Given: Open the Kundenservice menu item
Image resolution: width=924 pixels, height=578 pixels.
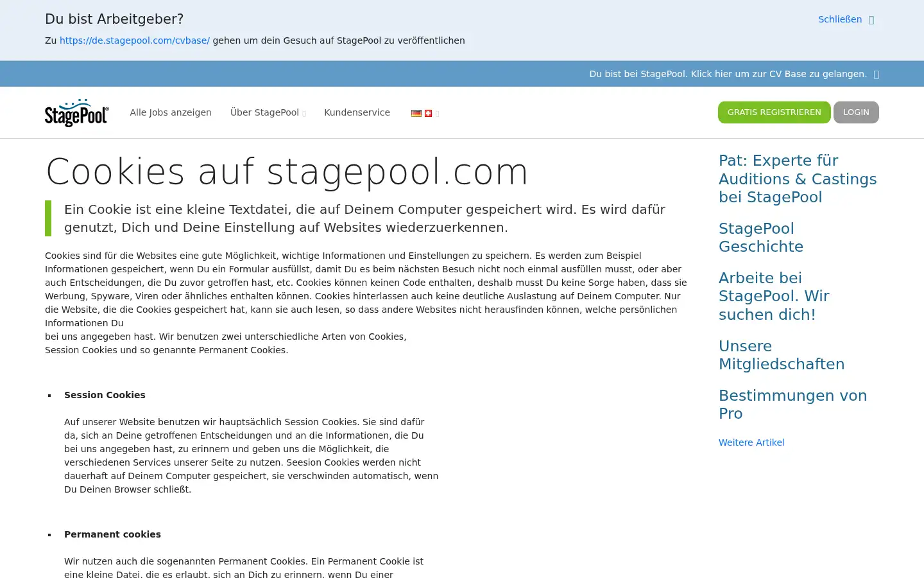Looking at the screenshot, I should [x=357, y=112].
